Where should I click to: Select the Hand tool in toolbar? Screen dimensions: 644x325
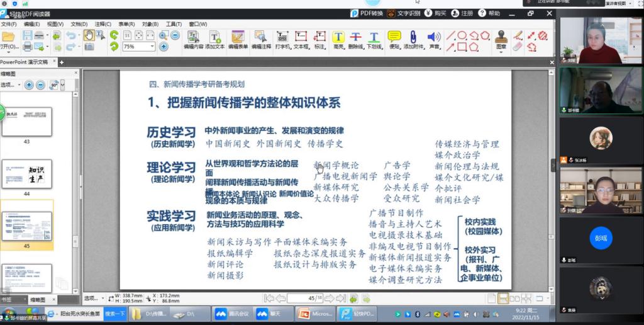pyautogui.click(x=89, y=35)
